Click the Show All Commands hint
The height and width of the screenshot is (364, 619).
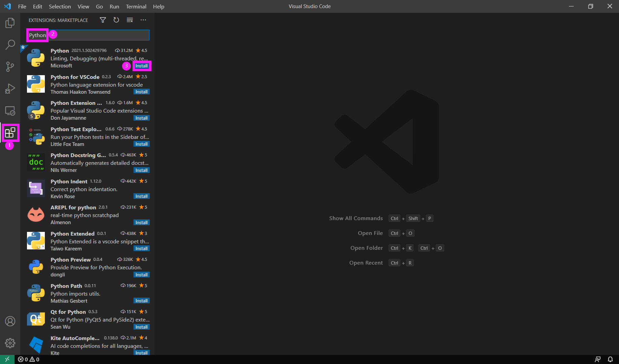[356, 218]
